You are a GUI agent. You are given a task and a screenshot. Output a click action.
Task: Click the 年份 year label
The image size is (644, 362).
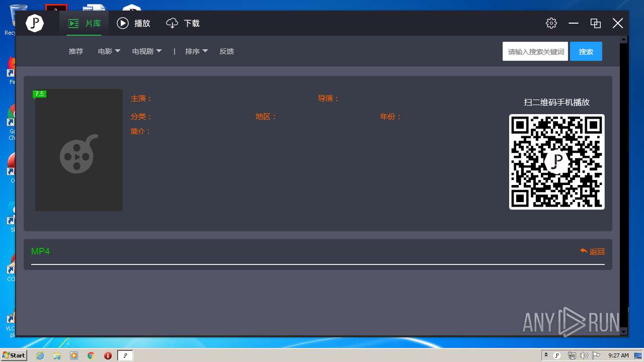391,117
